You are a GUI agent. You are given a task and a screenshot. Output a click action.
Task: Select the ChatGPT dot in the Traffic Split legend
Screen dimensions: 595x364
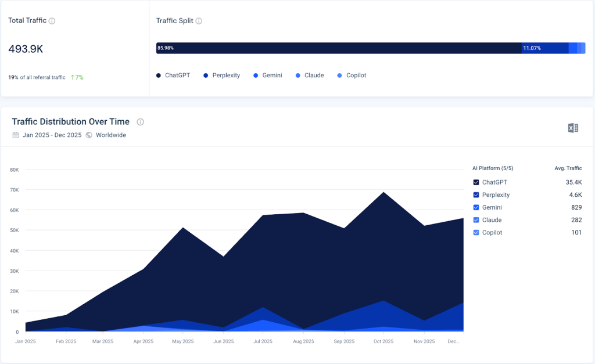click(158, 75)
